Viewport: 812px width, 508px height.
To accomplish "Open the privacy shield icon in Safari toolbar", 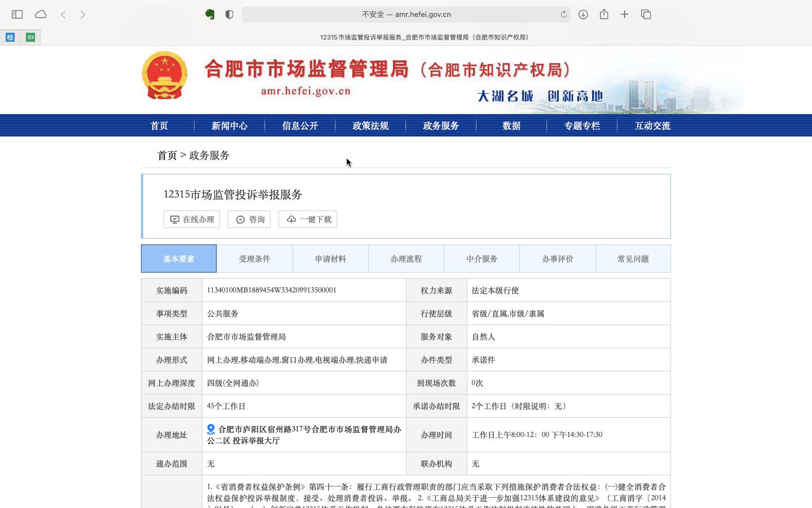I will (229, 14).
